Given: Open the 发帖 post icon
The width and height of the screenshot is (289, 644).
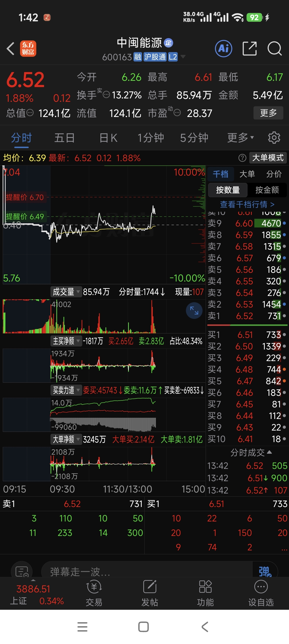Looking at the screenshot, I should pos(150,593).
